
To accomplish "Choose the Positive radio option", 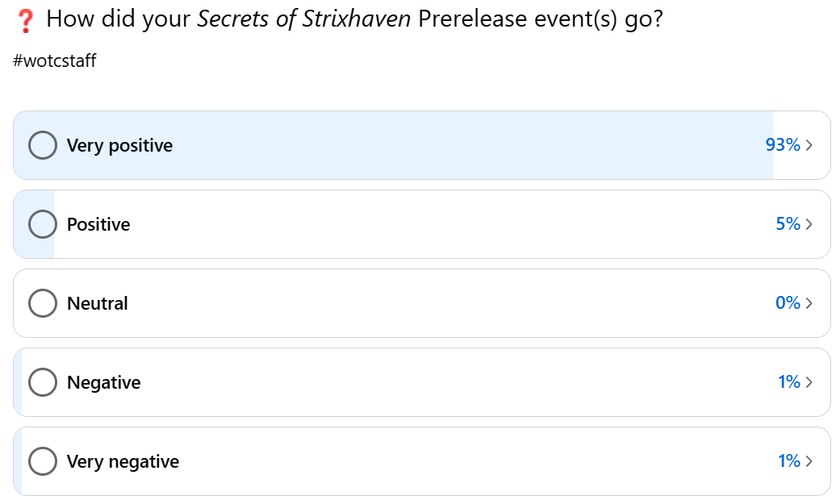I will click(43, 224).
